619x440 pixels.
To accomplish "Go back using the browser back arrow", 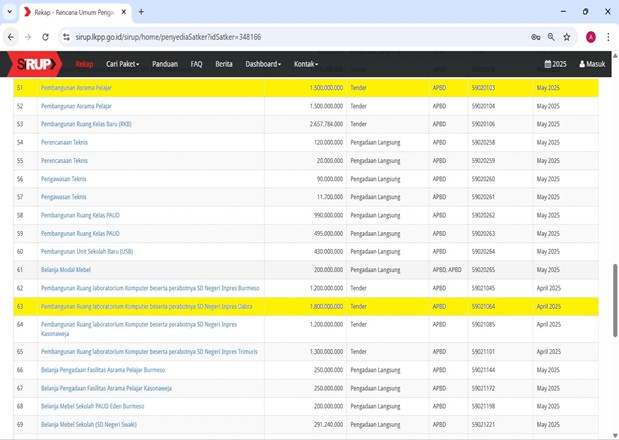I will [x=11, y=37].
